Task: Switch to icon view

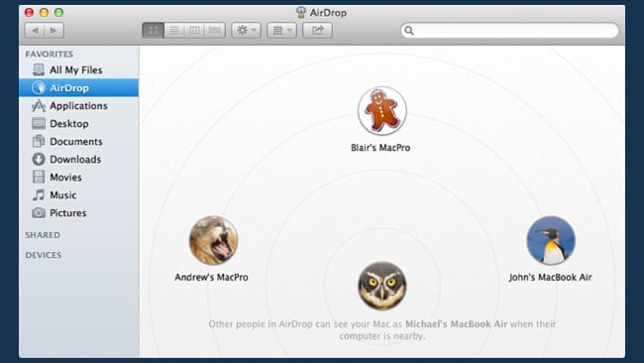Action: (154, 31)
